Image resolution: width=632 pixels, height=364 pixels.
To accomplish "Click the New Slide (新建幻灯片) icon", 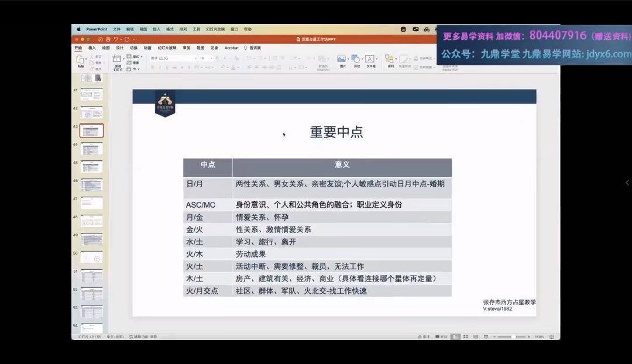I will 118,60.
